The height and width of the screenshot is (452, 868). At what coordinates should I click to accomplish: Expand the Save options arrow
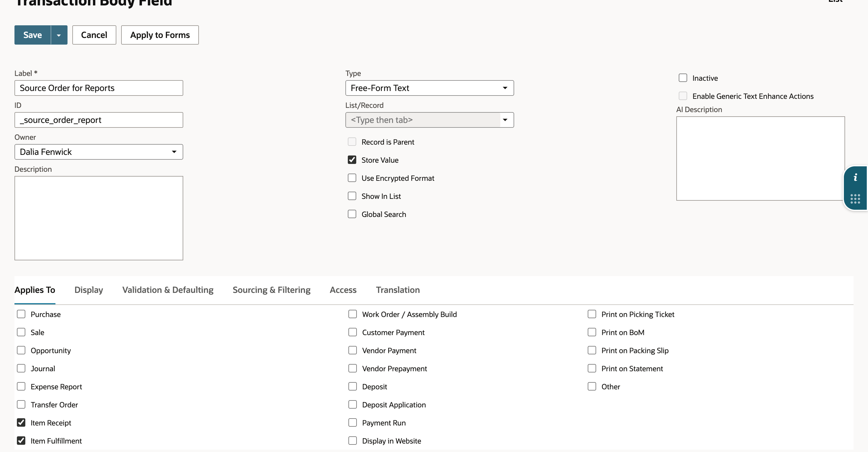pyautogui.click(x=59, y=35)
